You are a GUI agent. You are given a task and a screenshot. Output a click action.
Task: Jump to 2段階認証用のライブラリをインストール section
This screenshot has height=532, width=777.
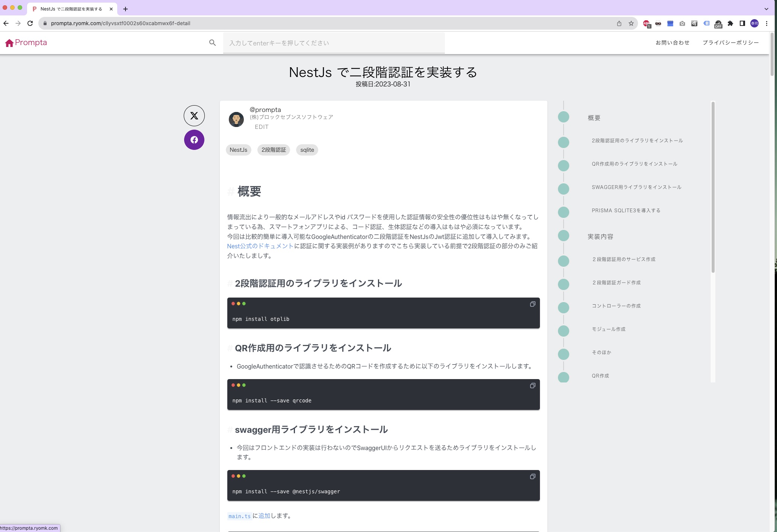(637, 141)
